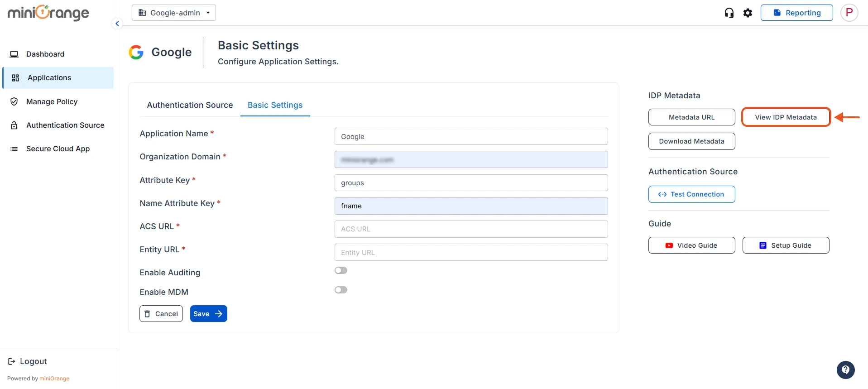Click the Organization Domain field
868x389 pixels.
[x=471, y=159]
